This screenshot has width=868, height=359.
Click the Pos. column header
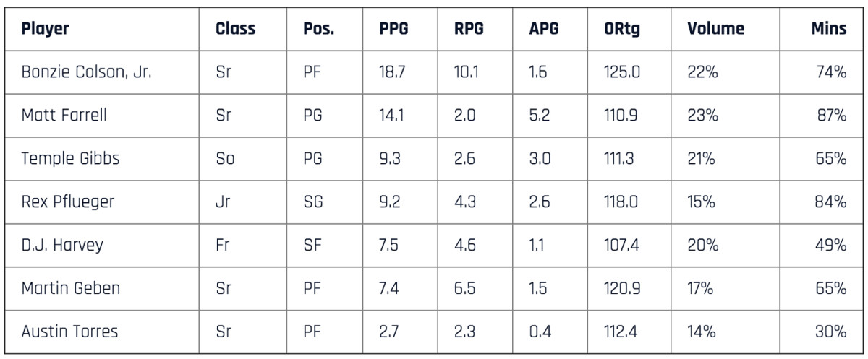point(318,30)
